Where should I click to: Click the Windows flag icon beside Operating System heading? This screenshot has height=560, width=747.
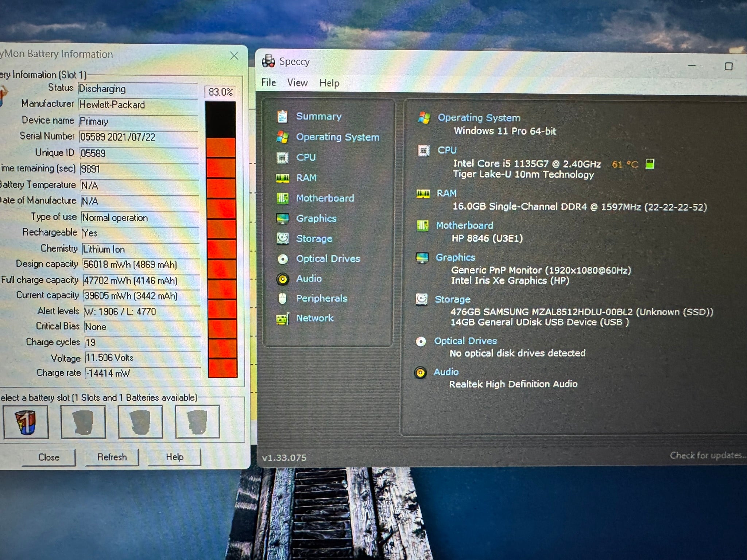coord(424,118)
